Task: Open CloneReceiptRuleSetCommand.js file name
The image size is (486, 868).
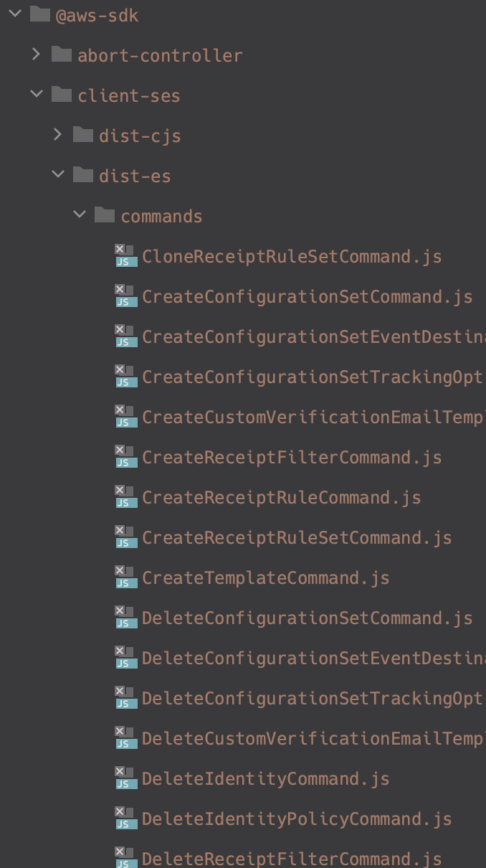Action: click(292, 257)
